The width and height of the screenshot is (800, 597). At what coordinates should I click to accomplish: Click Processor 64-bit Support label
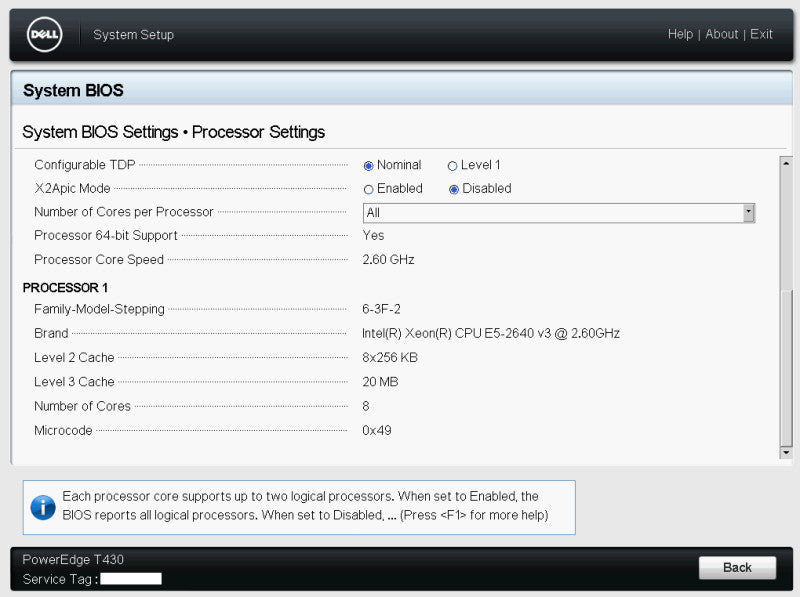(x=106, y=235)
